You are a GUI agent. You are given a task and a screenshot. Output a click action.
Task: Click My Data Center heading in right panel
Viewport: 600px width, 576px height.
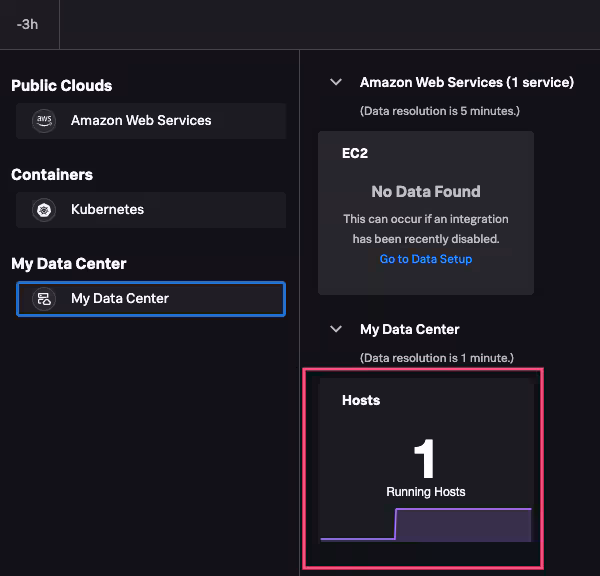click(409, 329)
